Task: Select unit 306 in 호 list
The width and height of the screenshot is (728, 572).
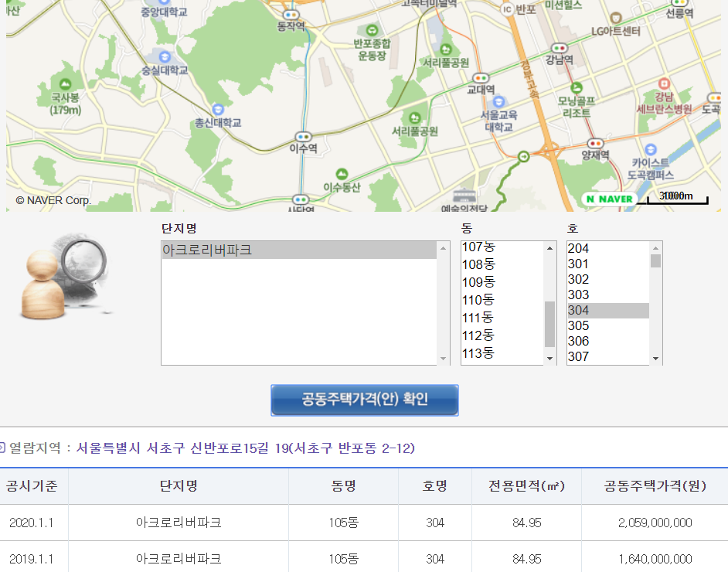Action: tap(607, 341)
